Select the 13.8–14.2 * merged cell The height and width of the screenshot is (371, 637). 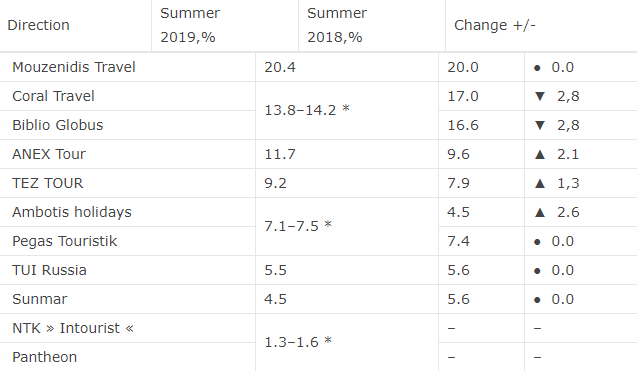point(347,111)
